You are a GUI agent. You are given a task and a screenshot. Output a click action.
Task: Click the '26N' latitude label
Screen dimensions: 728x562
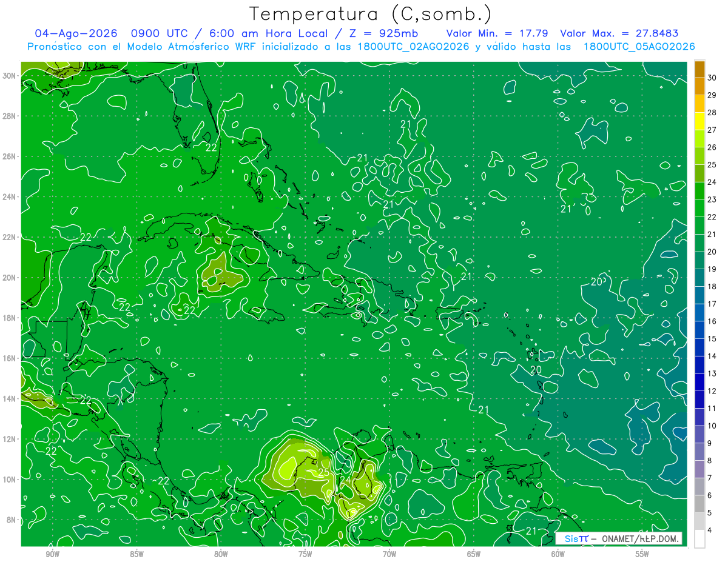coord(8,156)
